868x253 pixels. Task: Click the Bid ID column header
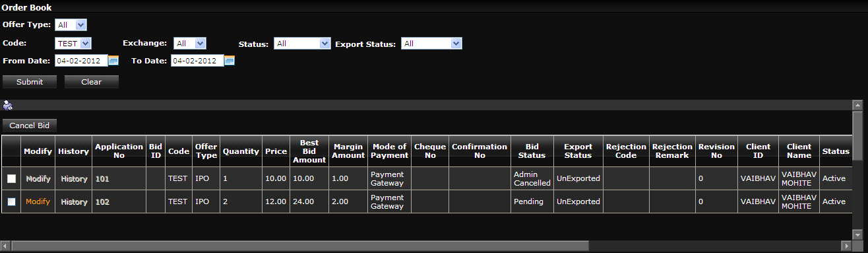[156, 151]
